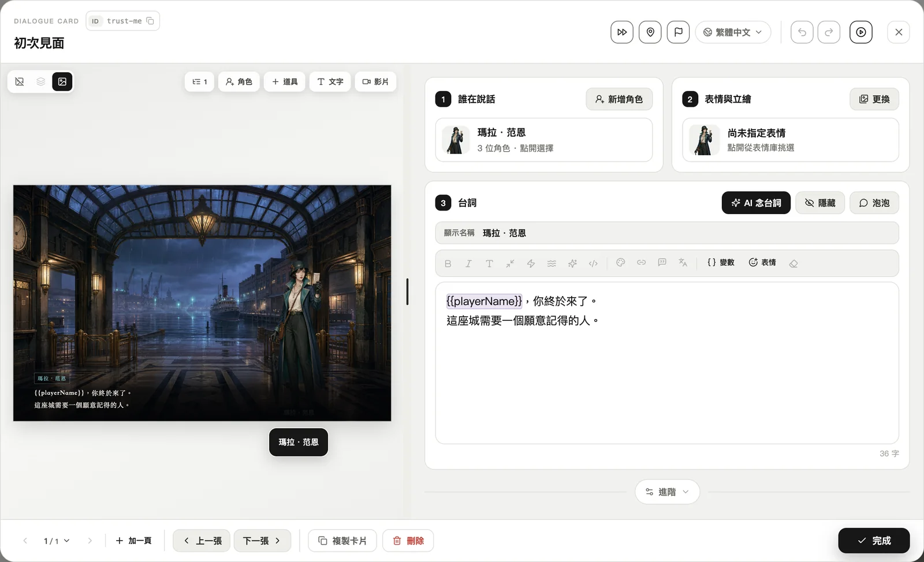Open the 瑪拉・范恩 speaker selector
Screen dimensions: 924x562
click(x=544, y=140)
